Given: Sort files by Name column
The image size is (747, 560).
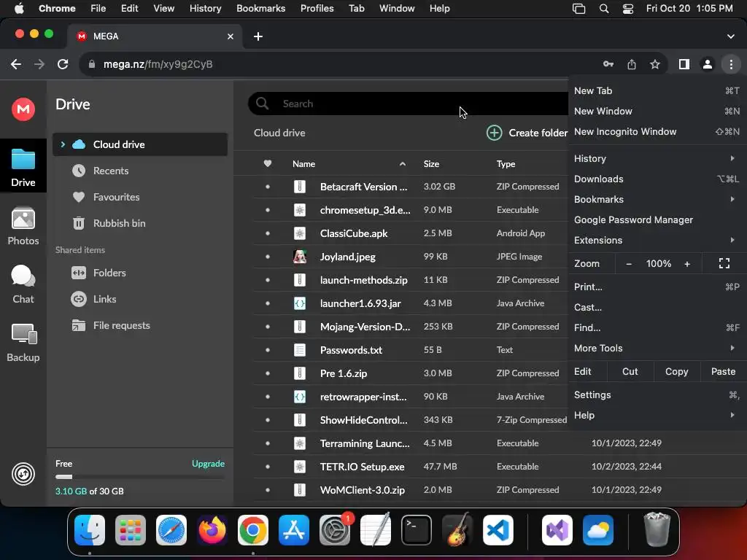Looking at the screenshot, I should tap(303, 164).
